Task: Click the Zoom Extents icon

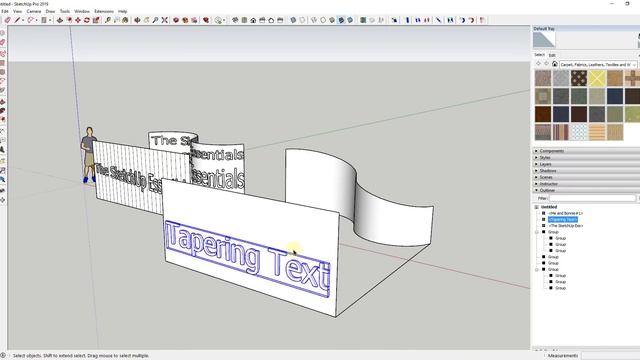Action: click(x=164, y=20)
